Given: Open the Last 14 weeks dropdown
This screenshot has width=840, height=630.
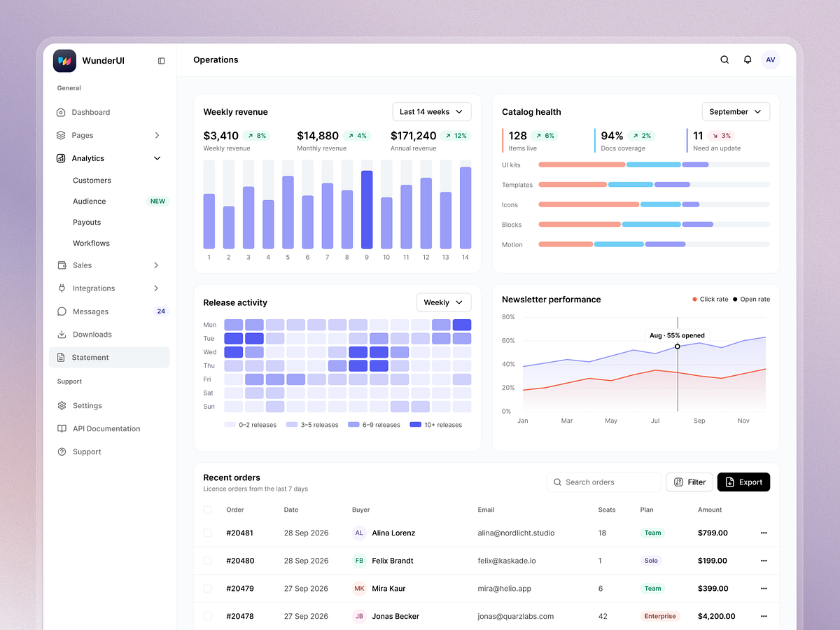Looking at the screenshot, I should [432, 112].
